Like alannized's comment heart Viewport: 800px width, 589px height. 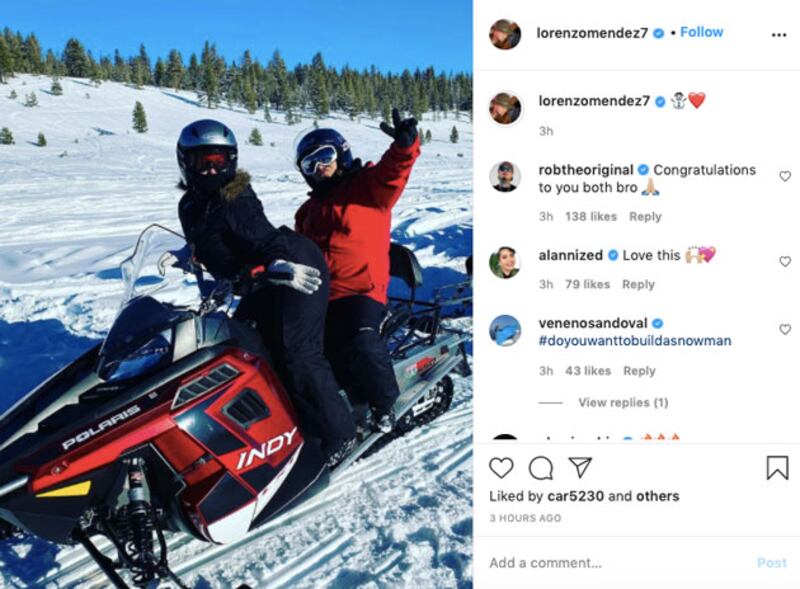pyautogui.click(x=785, y=261)
